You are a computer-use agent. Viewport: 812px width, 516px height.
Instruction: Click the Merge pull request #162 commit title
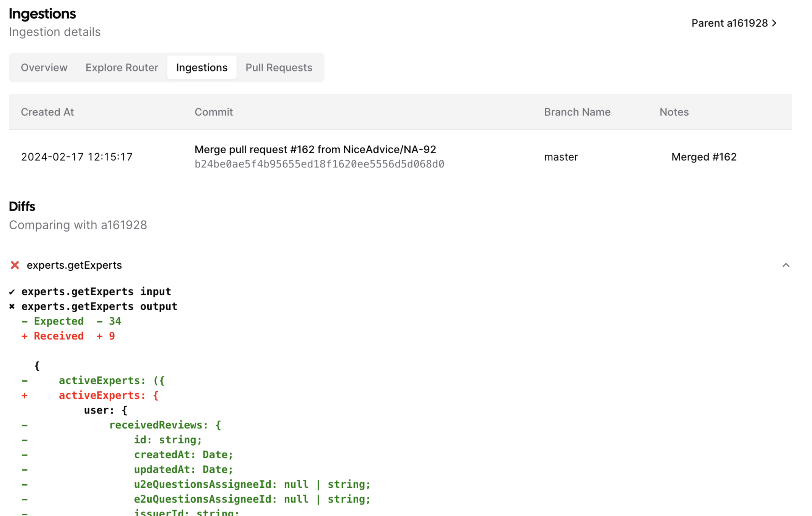[x=315, y=149]
